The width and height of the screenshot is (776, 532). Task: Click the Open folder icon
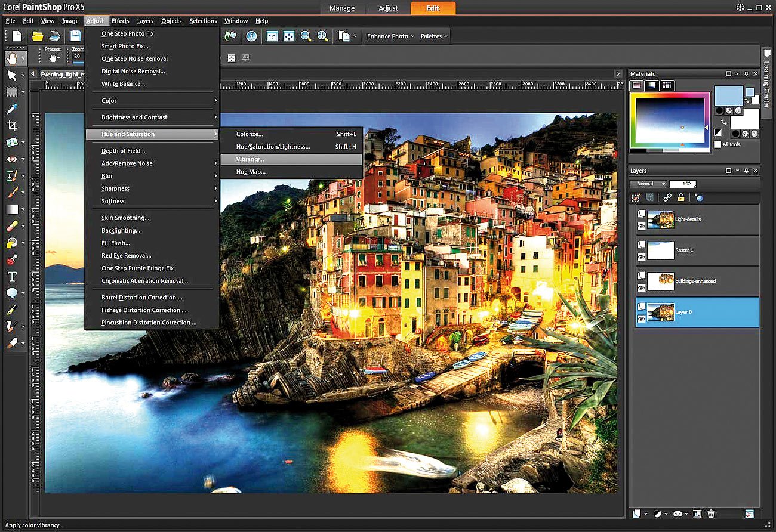[x=37, y=36]
